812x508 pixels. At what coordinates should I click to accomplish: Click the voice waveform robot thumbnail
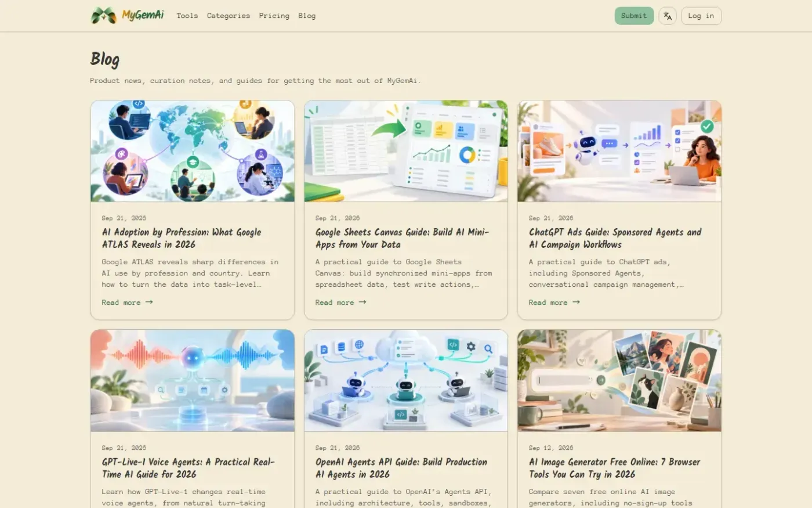pos(193,381)
